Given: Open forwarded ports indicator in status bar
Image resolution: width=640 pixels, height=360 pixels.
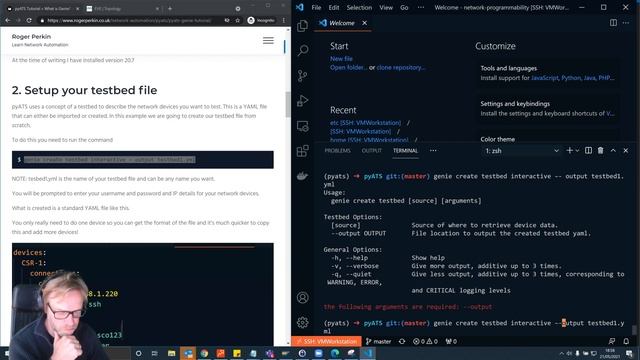Looking at the screenshot, I should click(x=451, y=341).
